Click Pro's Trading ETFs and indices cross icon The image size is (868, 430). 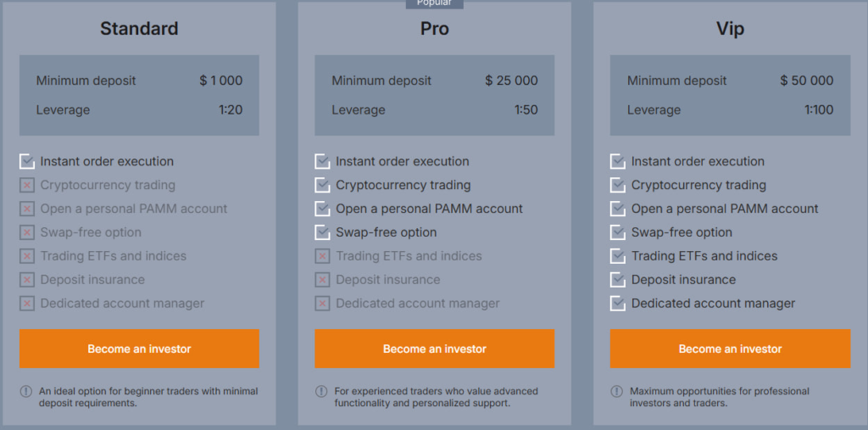pos(322,256)
